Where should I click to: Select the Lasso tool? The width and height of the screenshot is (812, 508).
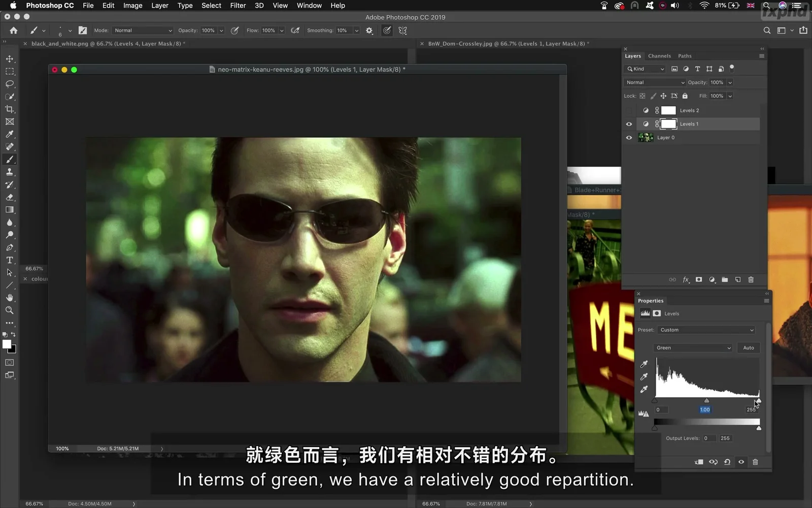[10, 84]
